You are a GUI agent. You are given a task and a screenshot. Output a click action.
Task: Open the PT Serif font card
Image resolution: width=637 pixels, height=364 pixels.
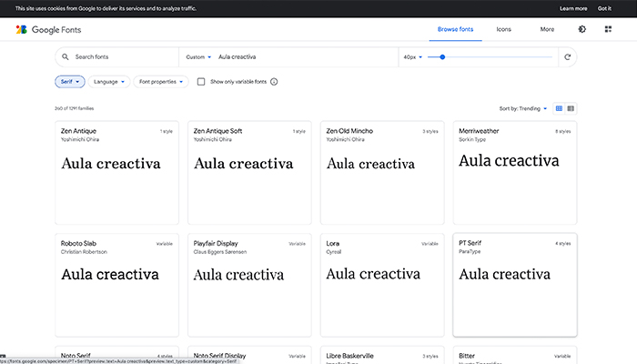(515, 285)
